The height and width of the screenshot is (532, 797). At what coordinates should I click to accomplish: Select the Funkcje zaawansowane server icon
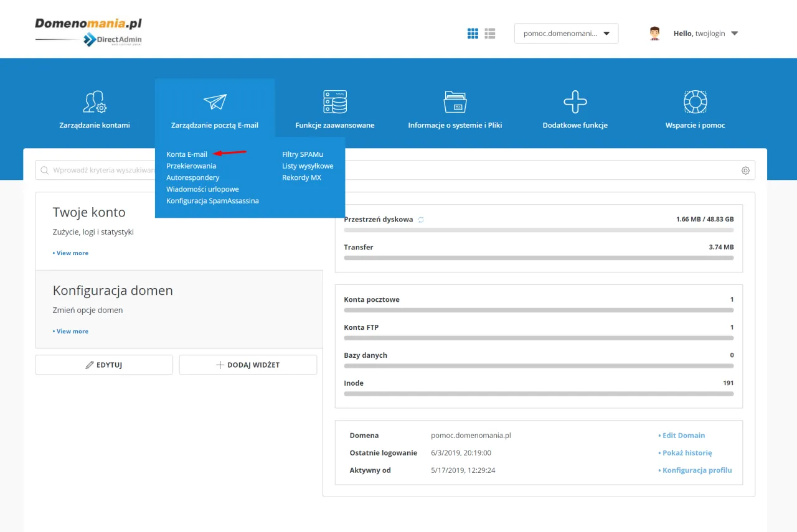(334, 101)
